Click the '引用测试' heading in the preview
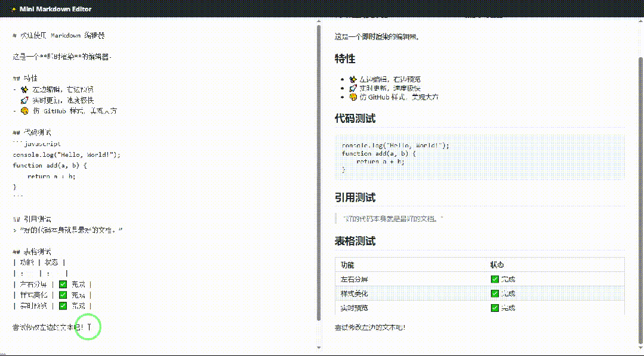Image resolution: width=644 pixels, height=356 pixels. click(x=355, y=198)
